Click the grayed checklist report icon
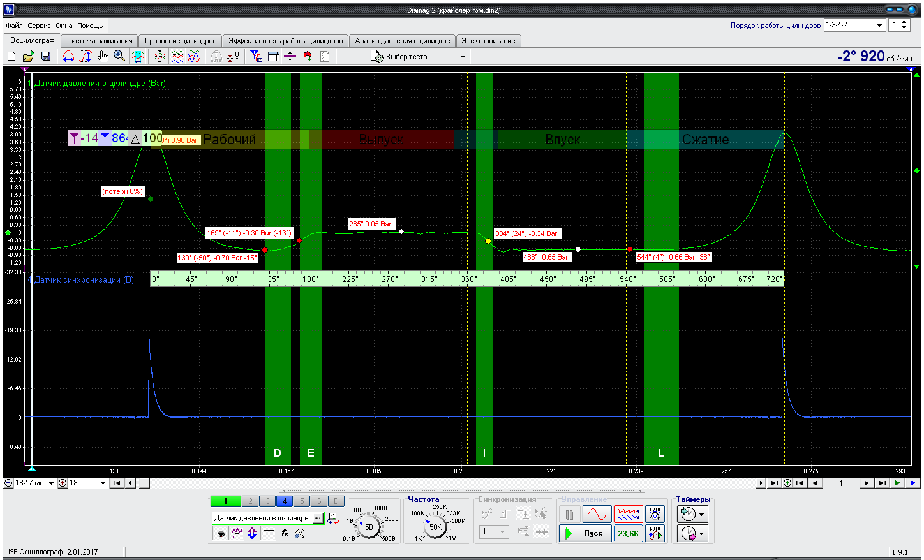Image resolution: width=924 pixels, height=560 pixels. (325, 57)
